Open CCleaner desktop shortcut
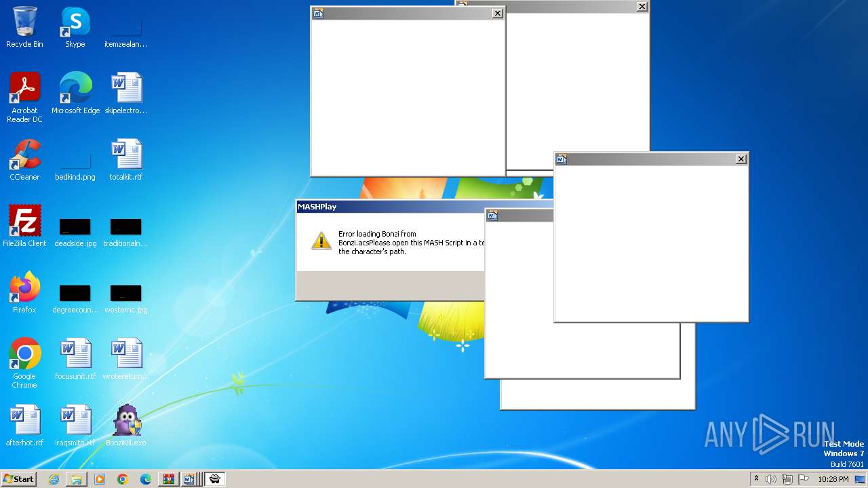The width and height of the screenshot is (868, 488). pyautogui.click(x=24, y=160)
